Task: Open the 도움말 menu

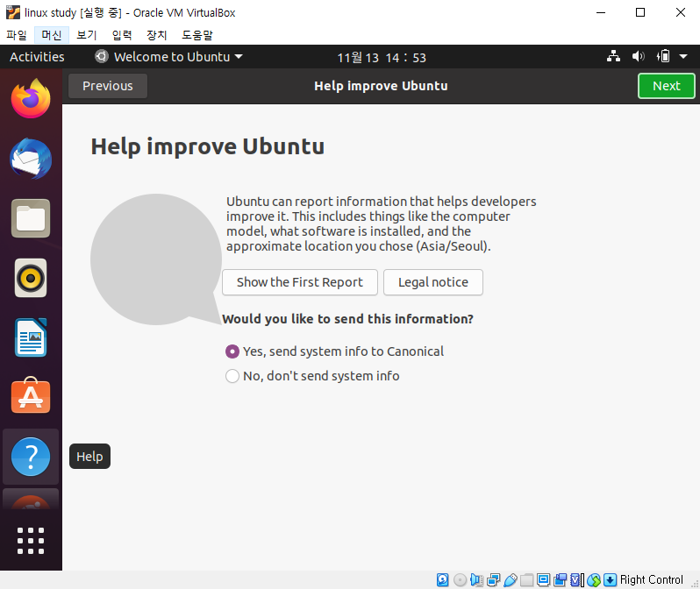Action: click(x=197, y=35)
